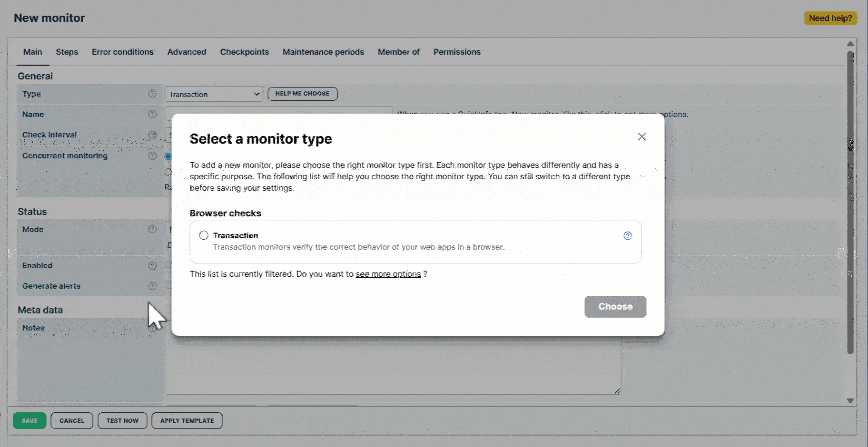Click the scrollbar down arrow
Screen dimensions: 868x447
click(x=850, y=401)
